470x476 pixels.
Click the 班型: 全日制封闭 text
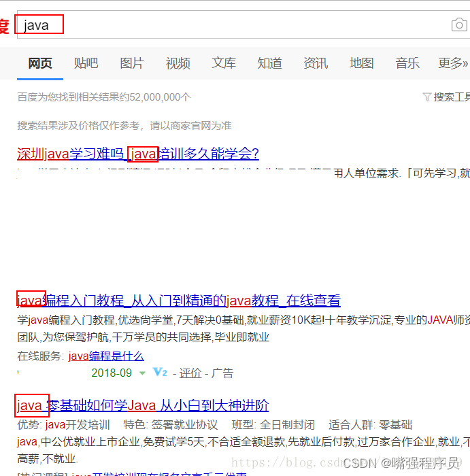pyautogui.click(x=273, y=425)
